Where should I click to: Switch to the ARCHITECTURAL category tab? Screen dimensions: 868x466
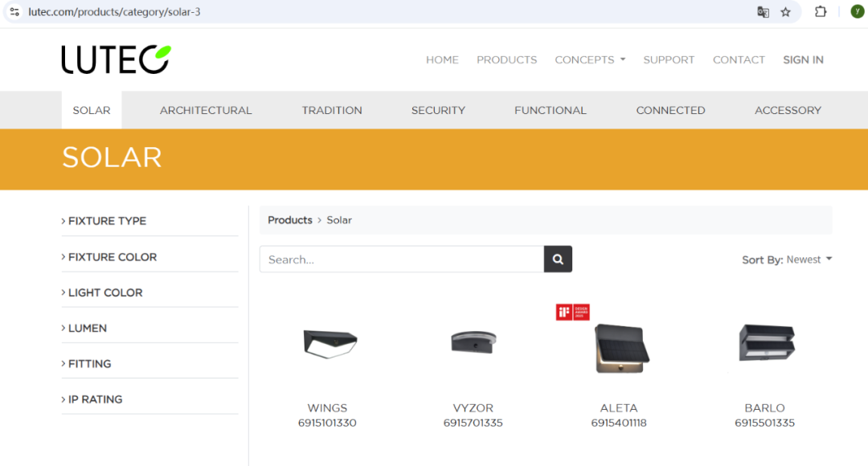[206, 110]
